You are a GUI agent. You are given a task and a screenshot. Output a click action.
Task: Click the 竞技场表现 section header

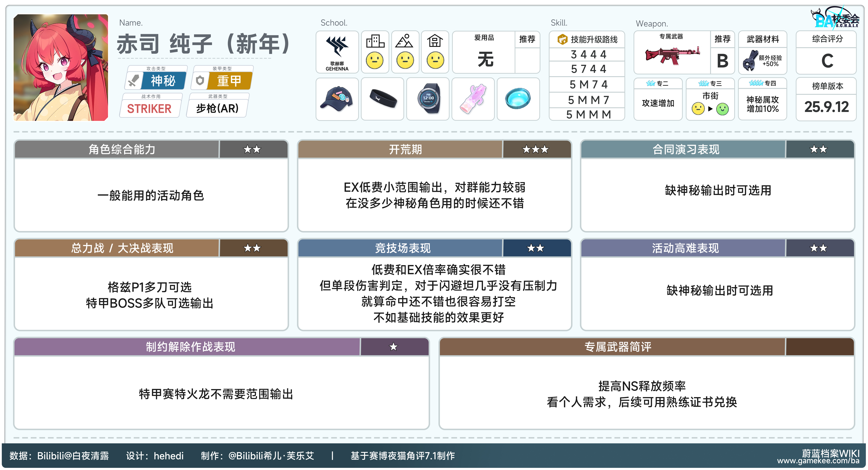click(x=402, y=248)
